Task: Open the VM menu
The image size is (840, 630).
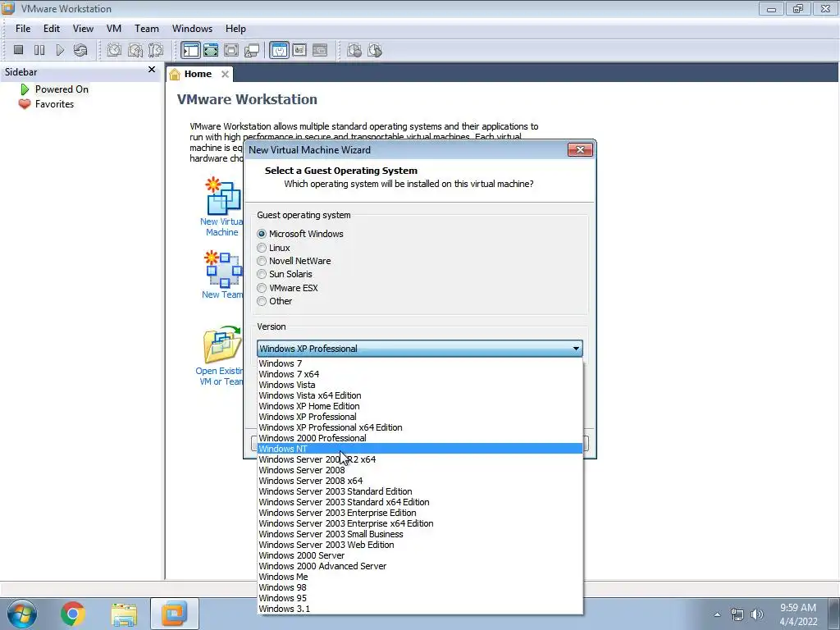Action: click(x=113, y=29)
